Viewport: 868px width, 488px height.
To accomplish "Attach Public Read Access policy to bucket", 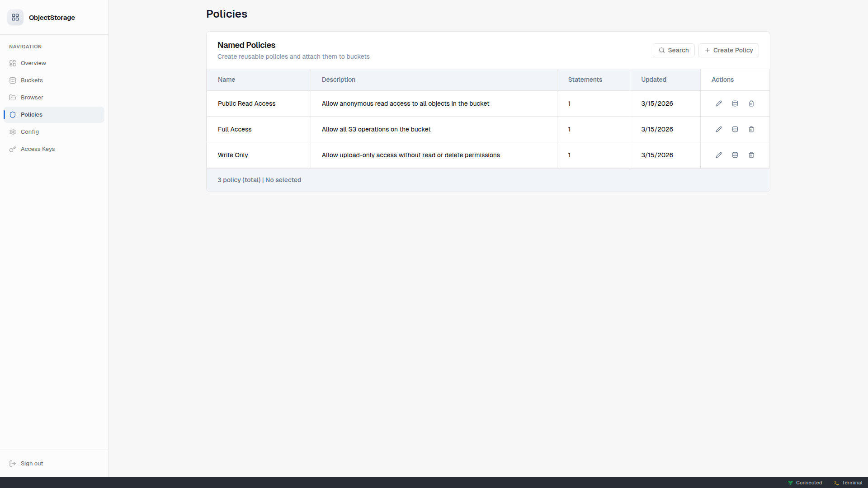I will click(x=735, y=103).
